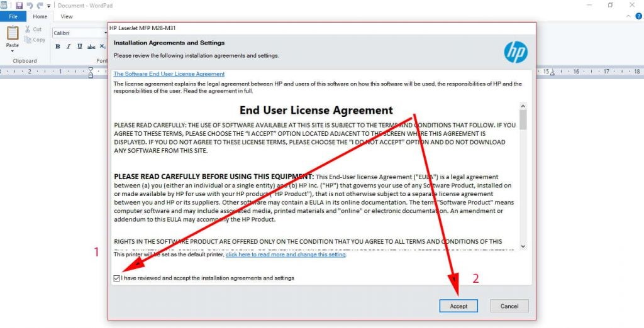Open the Customize Quick Access Toolbar arrow

pos(49,6)
